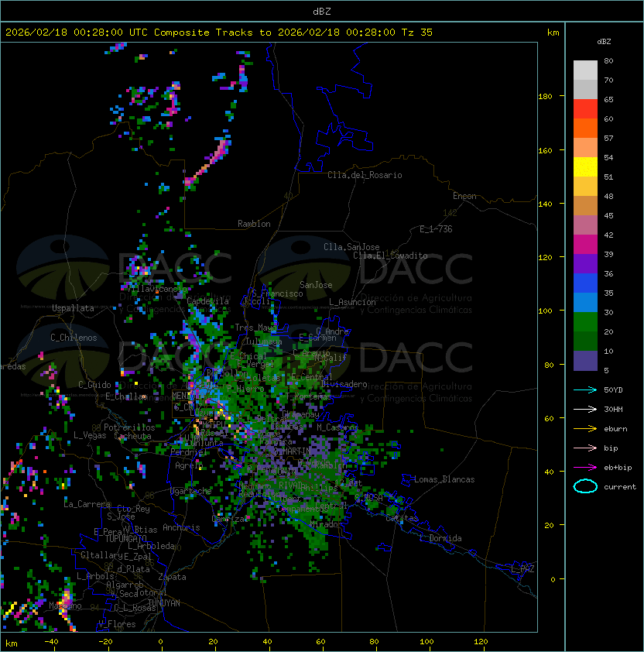This screenshot has height=652, width=644.
Task: Pick the blue swatch below legend value 36
Action: (585, 283)
